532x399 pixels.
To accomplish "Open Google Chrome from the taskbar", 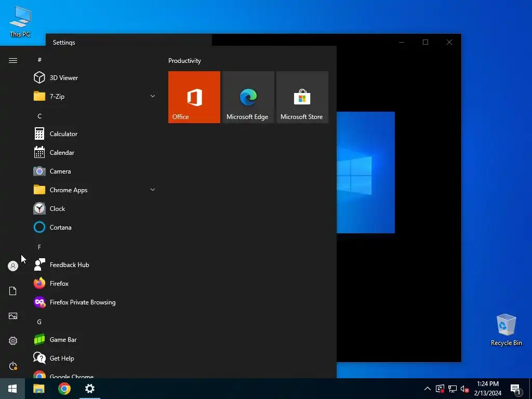I will [x=64, y=389].
